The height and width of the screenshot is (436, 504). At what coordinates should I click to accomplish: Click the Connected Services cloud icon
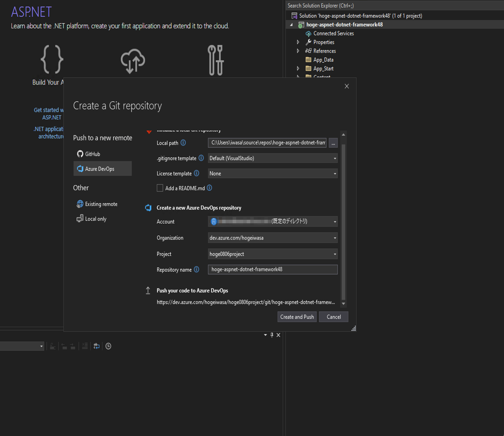tap(308, 34)
